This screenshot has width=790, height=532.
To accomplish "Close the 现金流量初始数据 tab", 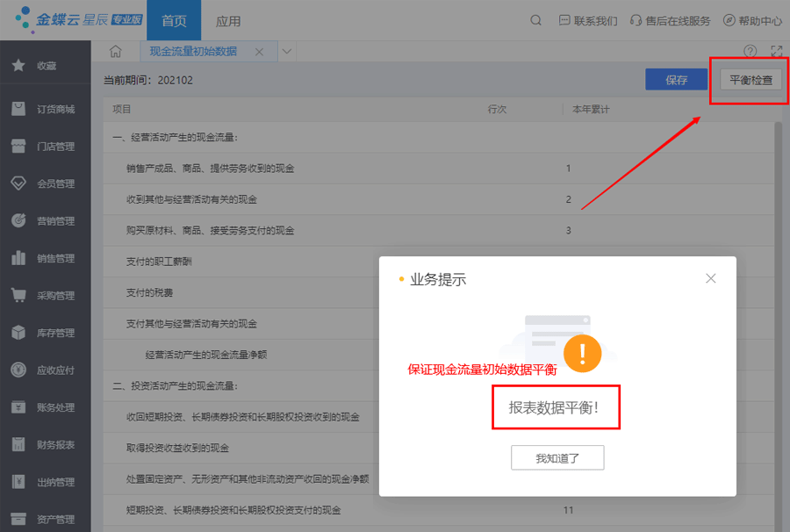I will 259,52.
